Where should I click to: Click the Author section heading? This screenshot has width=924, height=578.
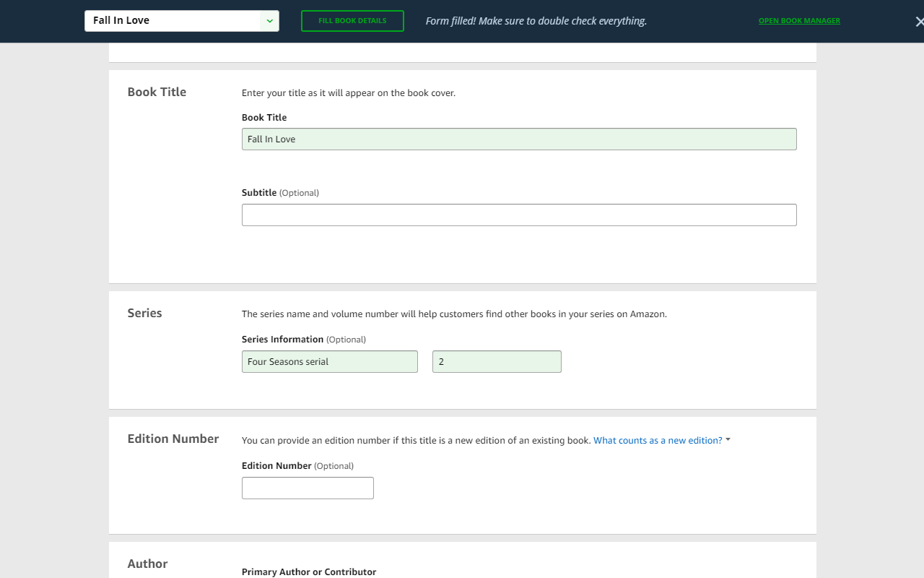point(147,564)
